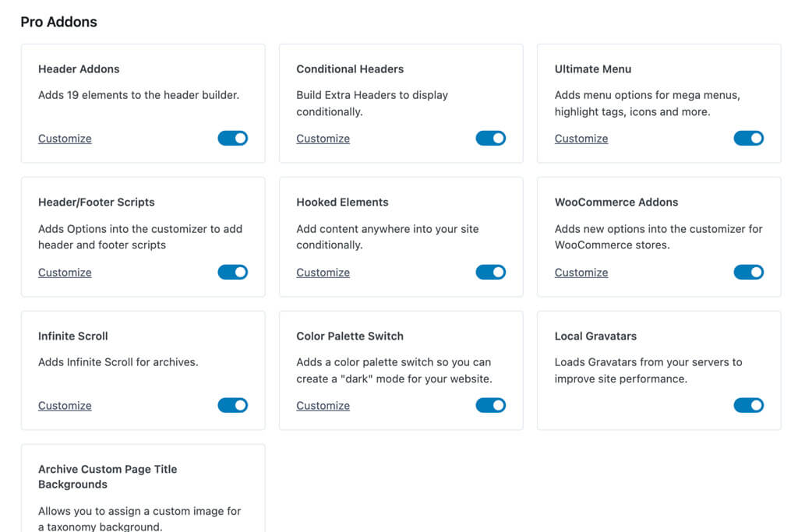
Task: Turn off Infinite Scroll toggle
Action: pyautogui.click(x=232, y=405)
